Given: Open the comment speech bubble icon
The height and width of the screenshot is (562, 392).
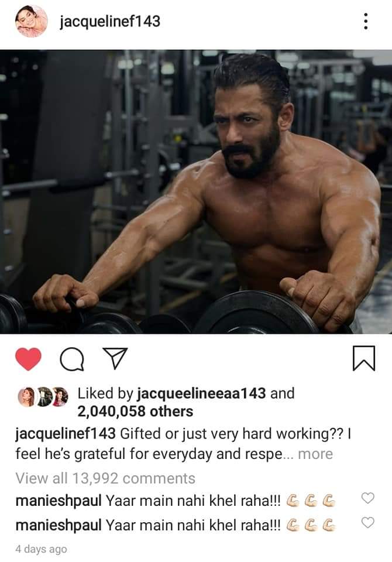Looking at the screenshot, I should pos(72,359).
